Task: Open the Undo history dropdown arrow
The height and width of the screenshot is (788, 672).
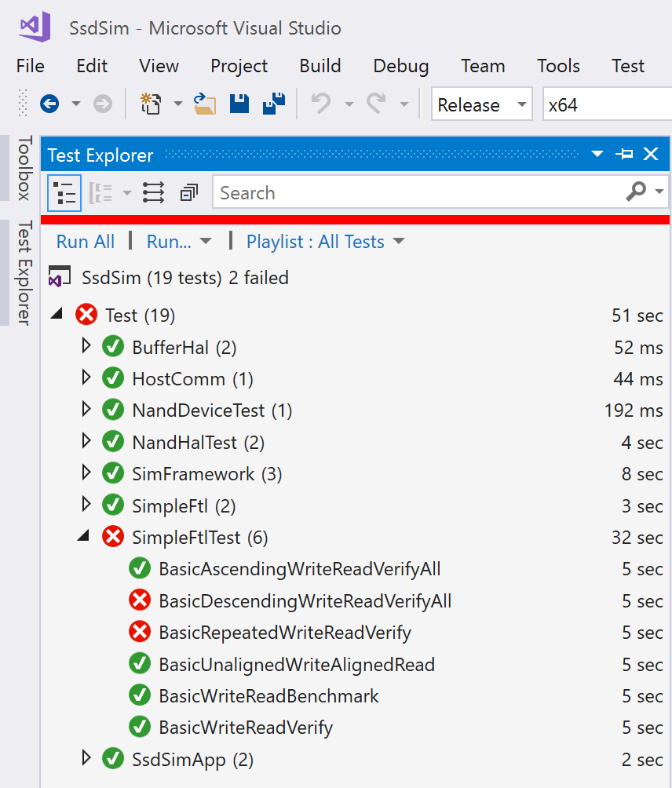Action: pos(349,104)
